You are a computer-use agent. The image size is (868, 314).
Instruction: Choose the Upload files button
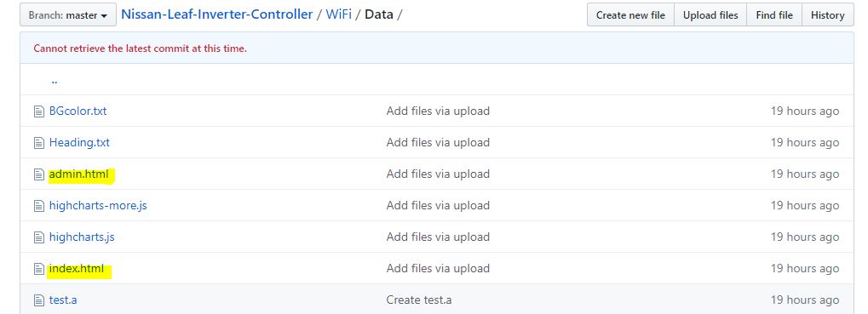pos(710,15)
